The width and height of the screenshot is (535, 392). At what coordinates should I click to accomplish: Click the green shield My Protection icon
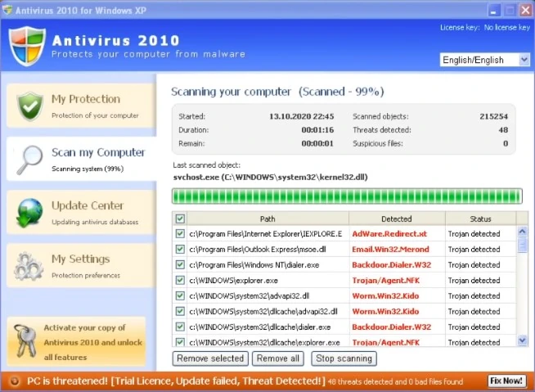[x=30, y=106]
